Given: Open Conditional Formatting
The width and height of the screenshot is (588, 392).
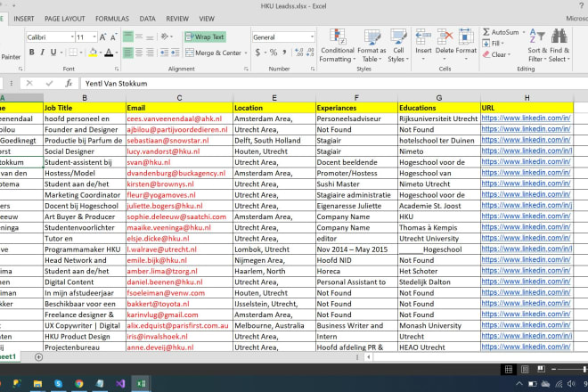Looking at the screenshot, I should point(338,45).
